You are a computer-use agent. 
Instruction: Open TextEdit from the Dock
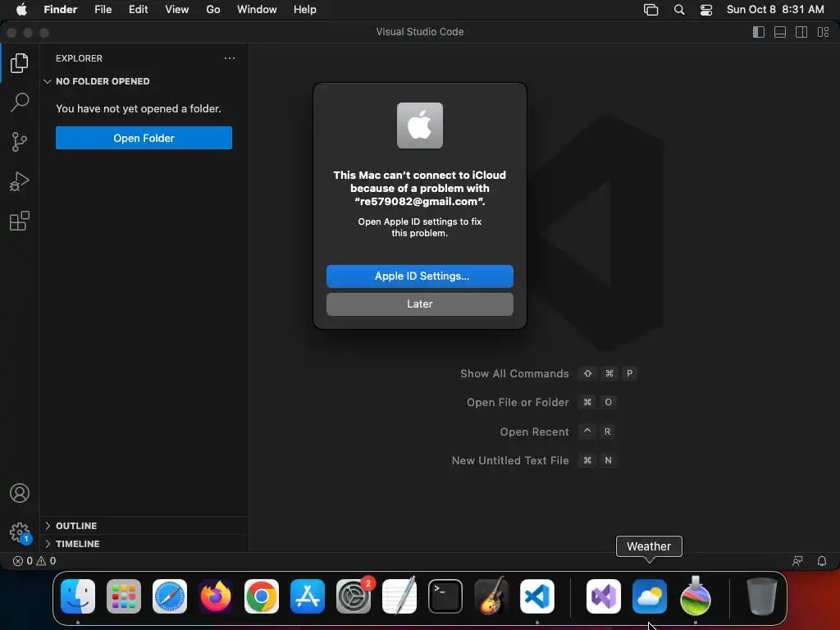(x=399, y=596)
